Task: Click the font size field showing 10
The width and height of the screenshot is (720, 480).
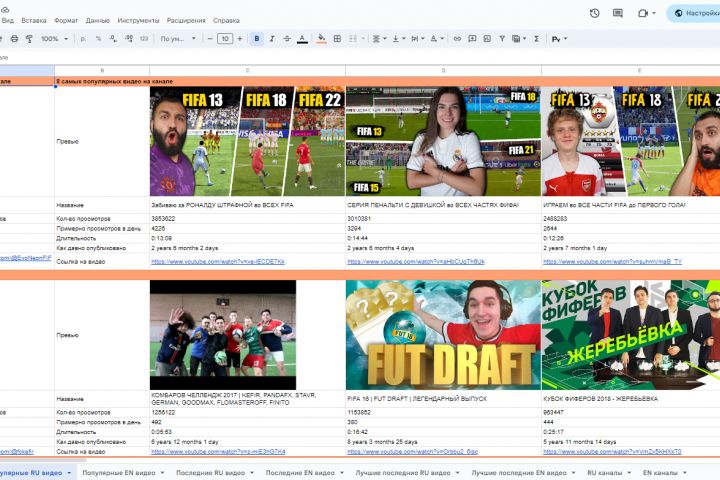Action: [x=225, y=39]
